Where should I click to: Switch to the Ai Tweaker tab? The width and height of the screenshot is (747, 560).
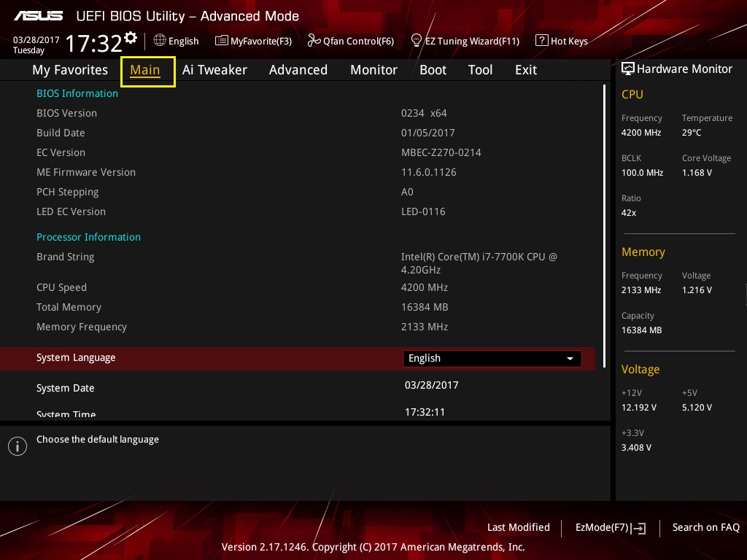(215, 70)
